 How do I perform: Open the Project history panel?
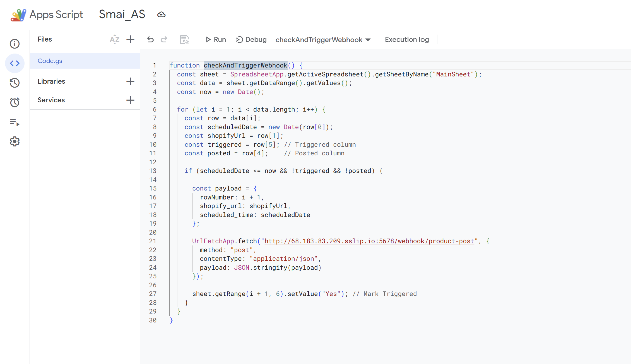click(x=15, y=83)
